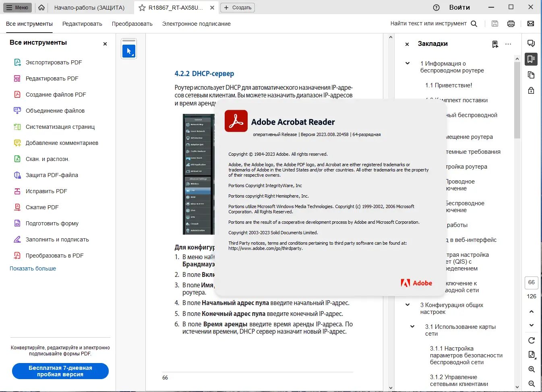This screenshot has height=392, width=542.
Task: Open the Редактировать menu
Action: pos(82,24)
